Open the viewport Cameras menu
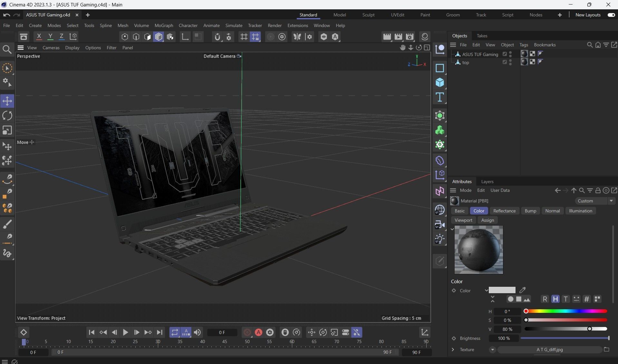 51,48
